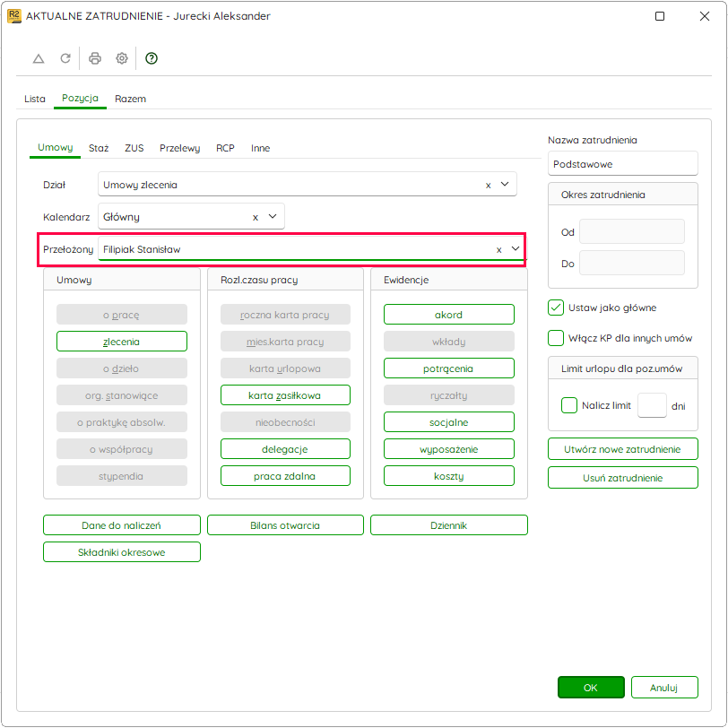Screen dimensions: 728x728
Task: Confirm with the OK button
Action: (591, 687)
